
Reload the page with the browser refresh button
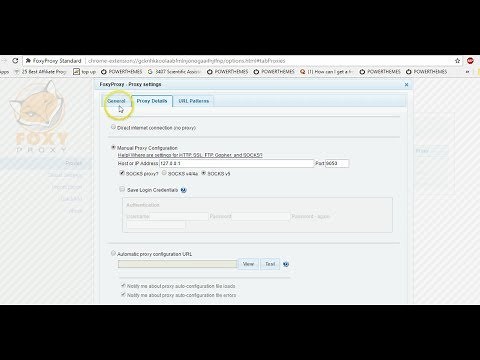15,61
